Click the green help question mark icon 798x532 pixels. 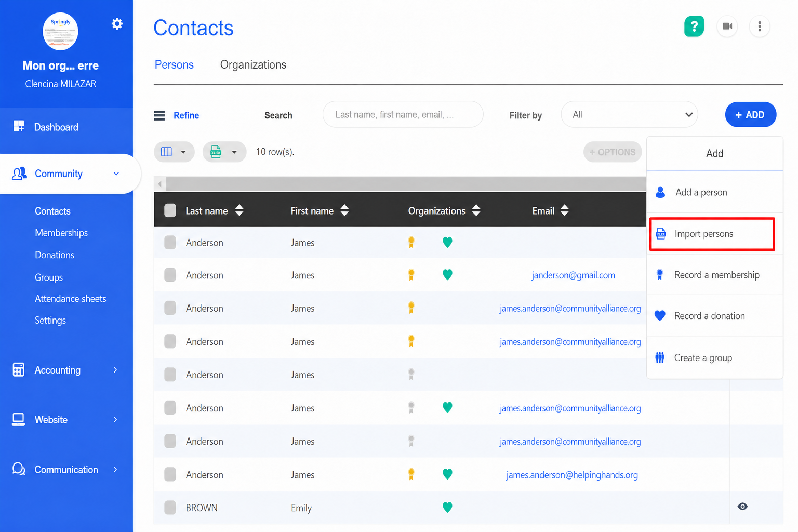(694, 26)
